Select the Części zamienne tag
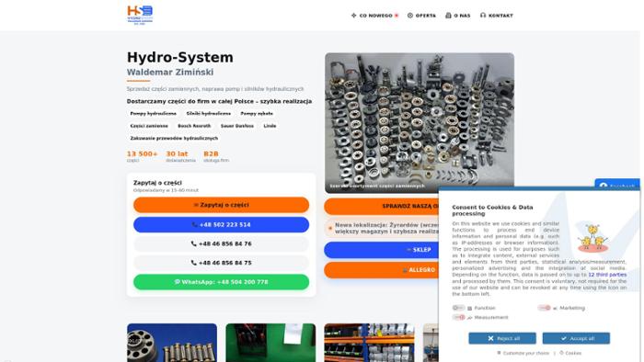This screenshot has width=644, height=362. [149, 126]
